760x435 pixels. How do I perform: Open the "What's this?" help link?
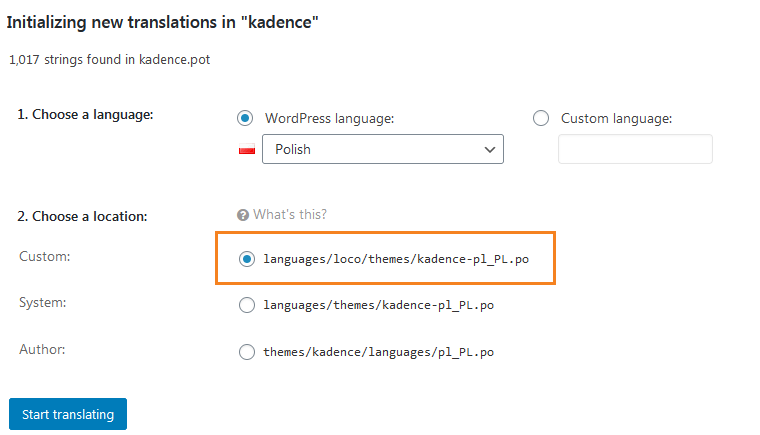289,215
